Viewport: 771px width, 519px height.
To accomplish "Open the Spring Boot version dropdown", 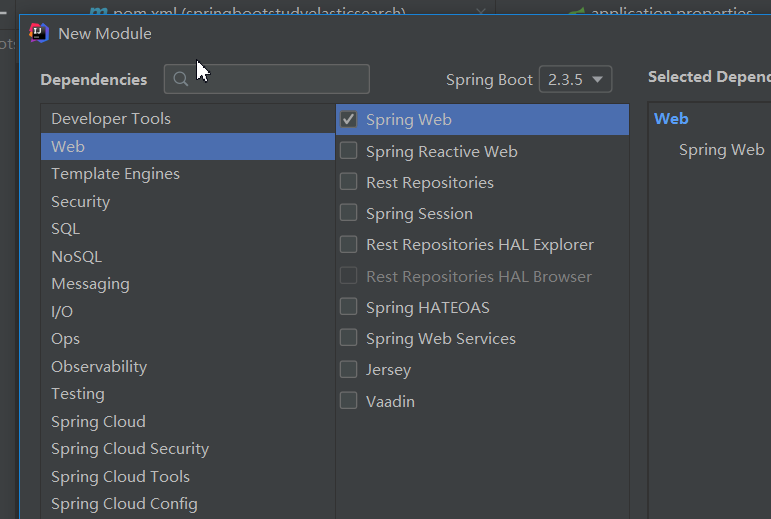I will 575,79.
